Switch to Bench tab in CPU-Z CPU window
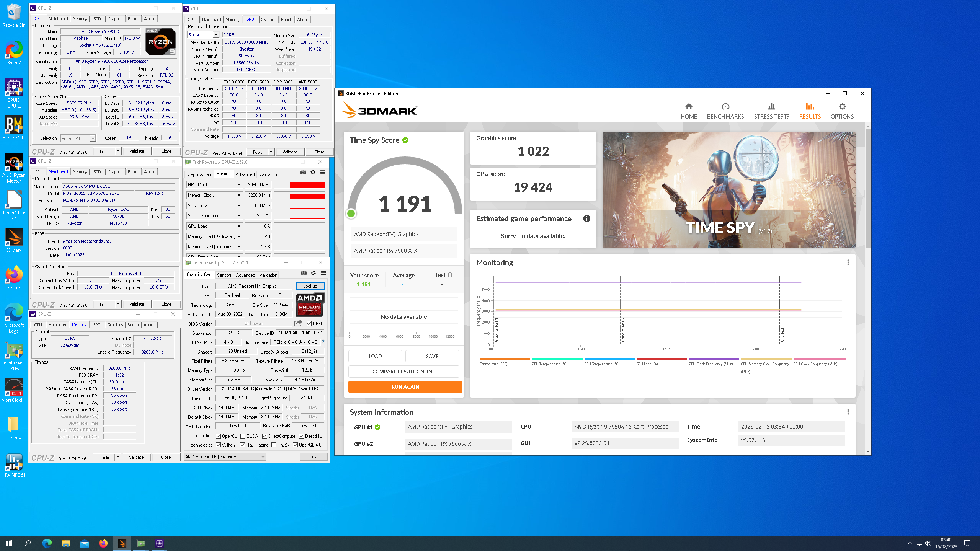Screen dimensions: 980x551 133,19
